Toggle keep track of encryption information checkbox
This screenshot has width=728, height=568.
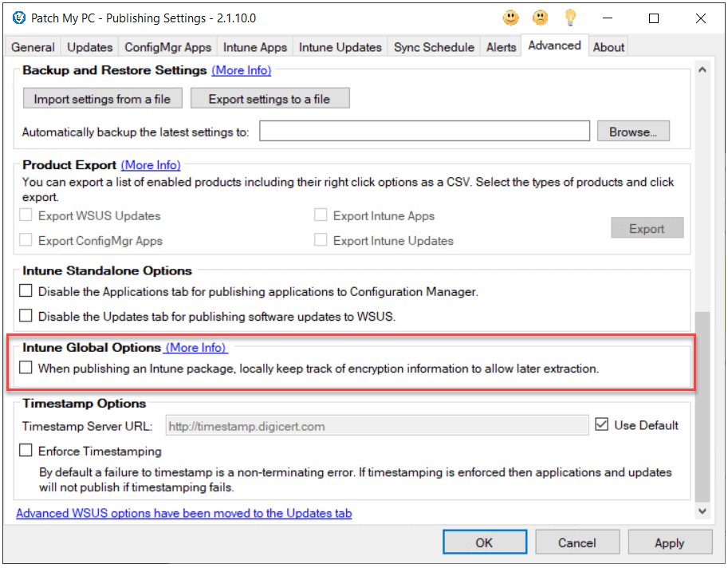pos(26,369)
